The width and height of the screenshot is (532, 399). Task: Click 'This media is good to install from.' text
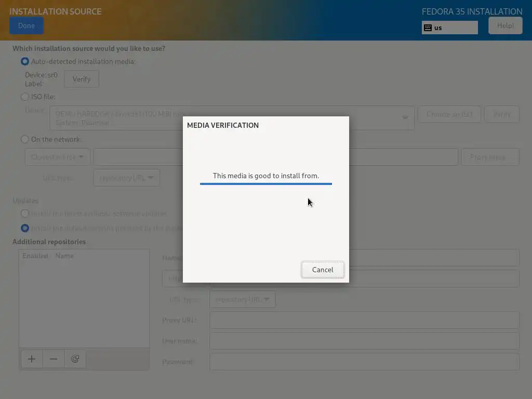(x=266, y=176)
